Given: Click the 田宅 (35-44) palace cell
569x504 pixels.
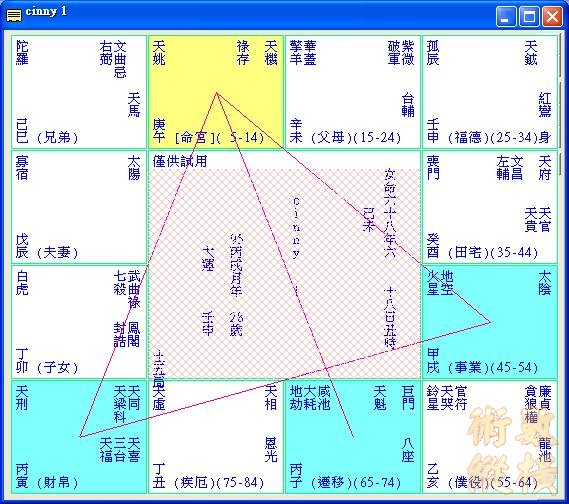Looking at the screenshot, I should [x=490, y=207].
